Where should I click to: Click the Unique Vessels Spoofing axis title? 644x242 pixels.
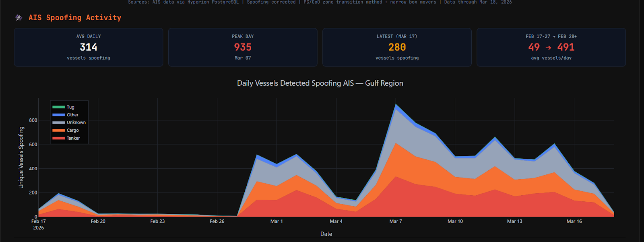pos(21,157)
